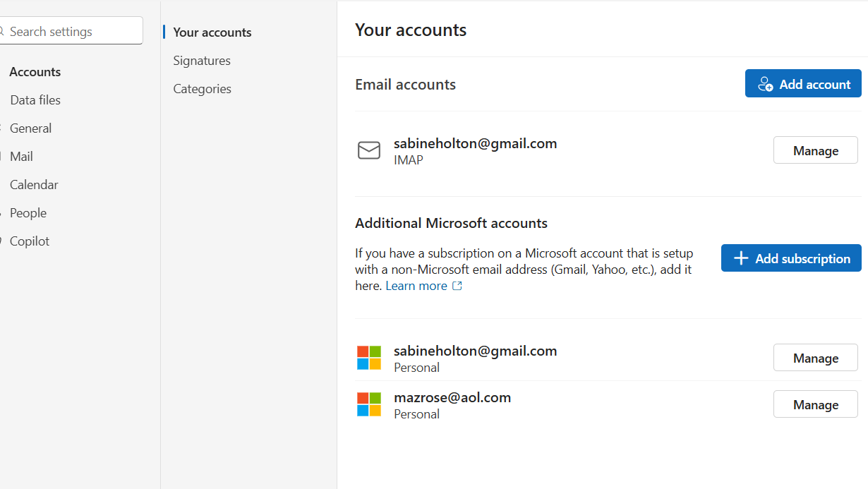Select the mazrose@aol.com address text

(x=452, y=397)
